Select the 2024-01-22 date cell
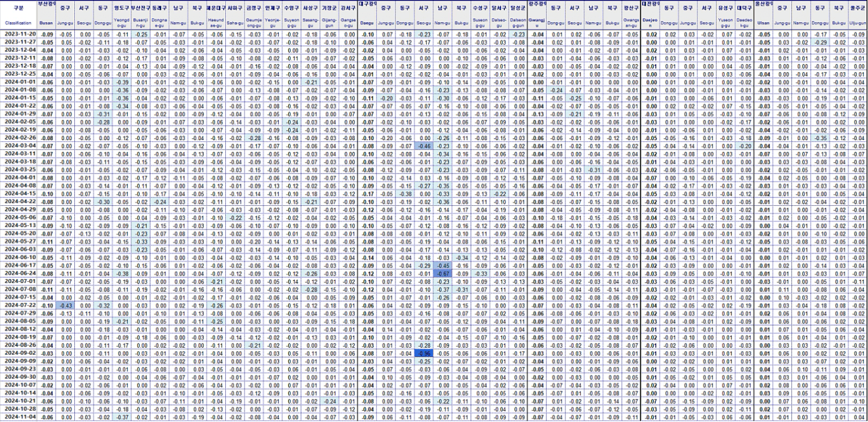This screenshot has width=868, height=422. click(x=18, y=106)
